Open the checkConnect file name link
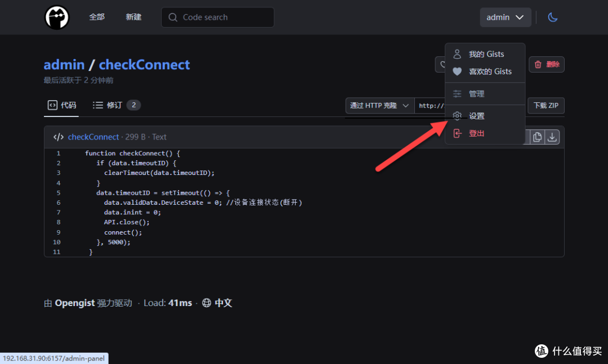The height and width of the screenshot is (364, 608). (93, 137)
